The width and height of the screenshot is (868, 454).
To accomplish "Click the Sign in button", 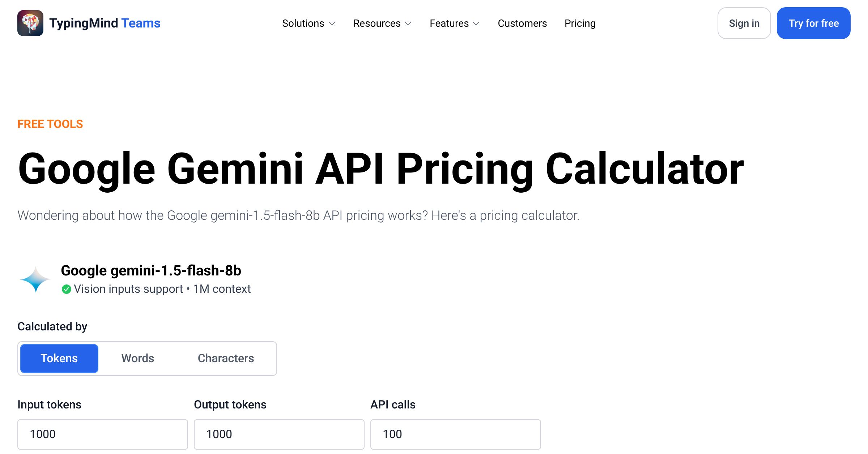I will 744,23.
